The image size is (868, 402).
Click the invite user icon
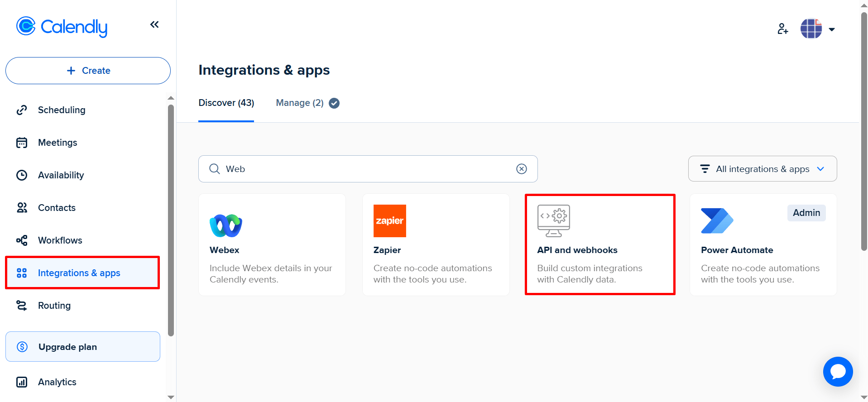pyautogui.click(x=783, y=29)
